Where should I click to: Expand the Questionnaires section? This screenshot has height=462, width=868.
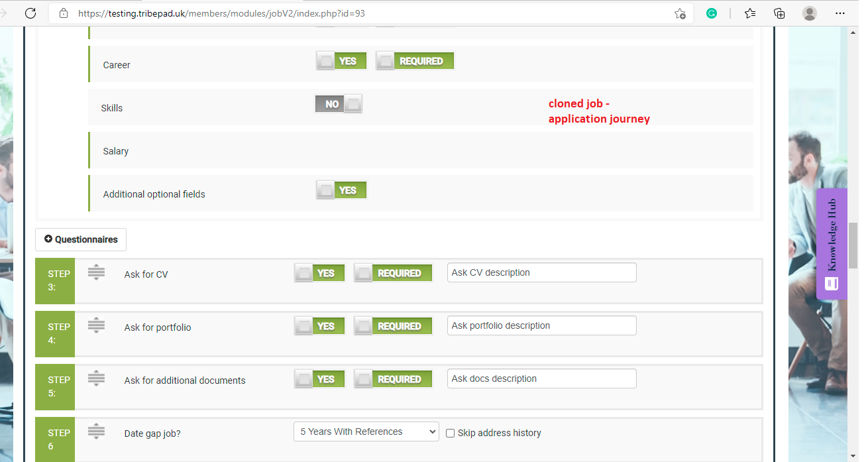coord(81,239)
